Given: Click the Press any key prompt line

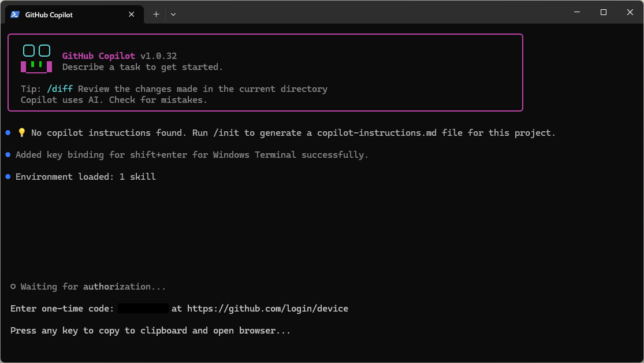Looking at the screenshot, I should point(150,331).
